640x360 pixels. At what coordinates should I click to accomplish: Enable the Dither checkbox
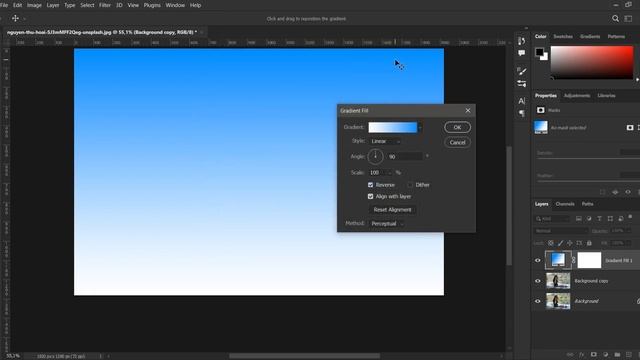(x=410, y=185)
